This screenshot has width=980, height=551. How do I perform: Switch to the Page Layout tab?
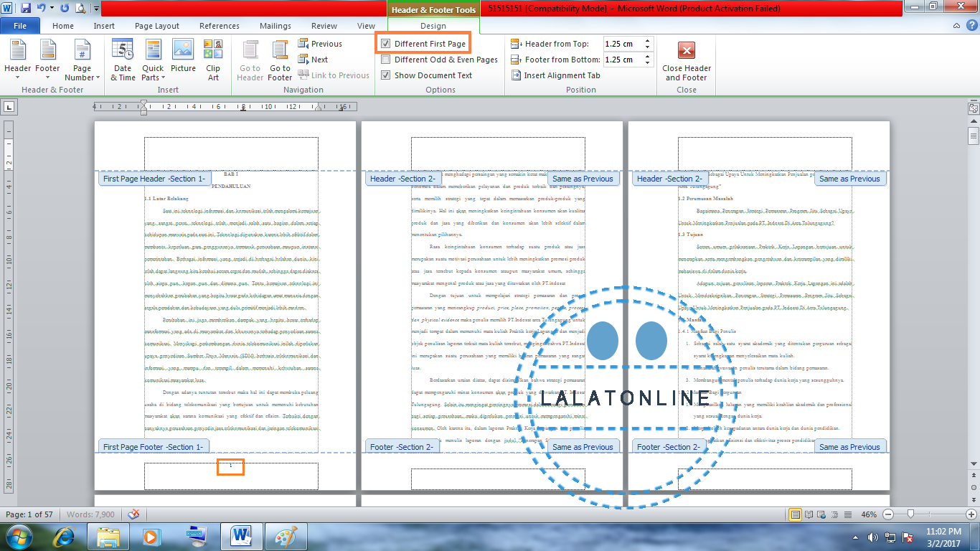(157, 26)
